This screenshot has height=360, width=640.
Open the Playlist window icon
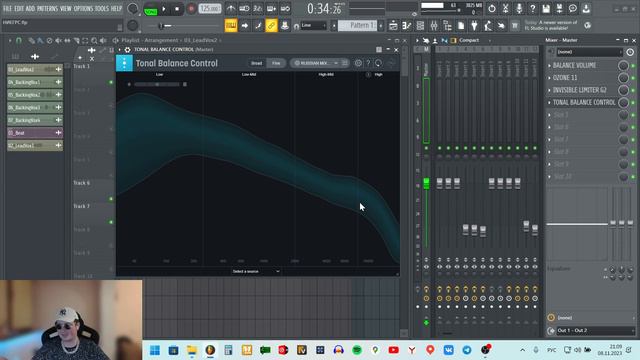pyautogui.click(x=393, y=26)
